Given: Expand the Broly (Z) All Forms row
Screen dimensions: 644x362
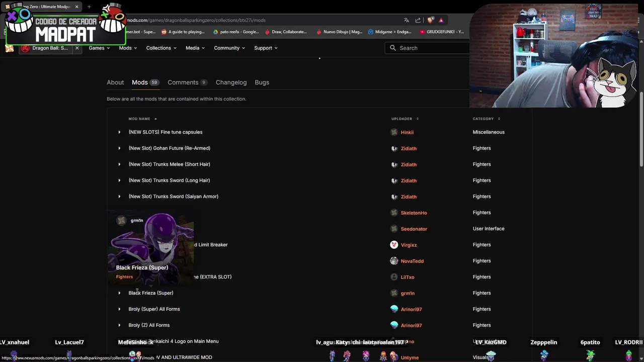Looking at the screenshot, I should click(119, 325).
